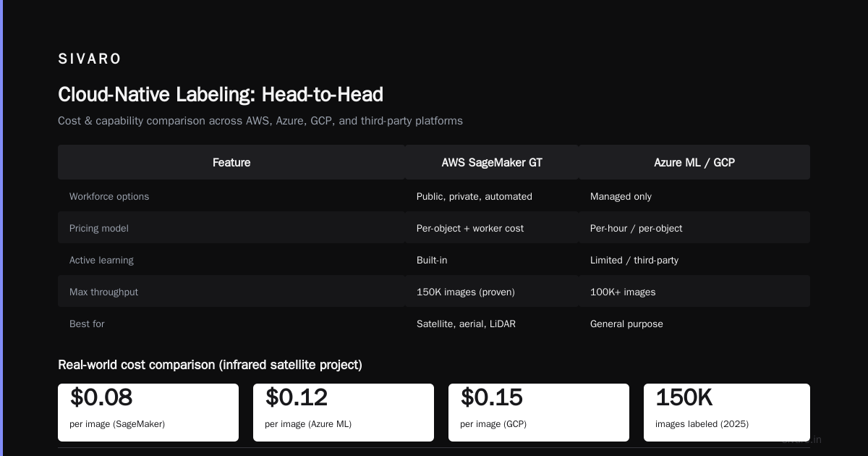Click the Max throughput row label
Screen dimensions: 868x456
pyautogui.click(x=103, y=292)
